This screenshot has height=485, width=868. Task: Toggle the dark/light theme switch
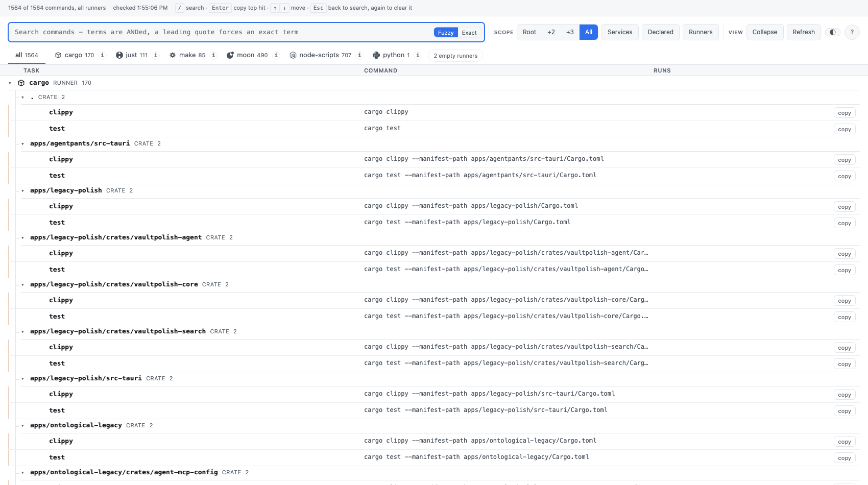[x=833, y=32]
